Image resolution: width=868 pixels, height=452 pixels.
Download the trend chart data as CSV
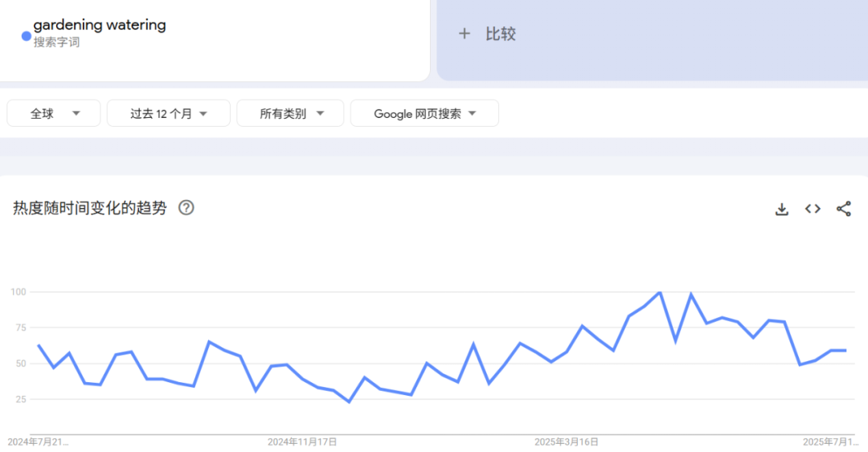[781, 209]
